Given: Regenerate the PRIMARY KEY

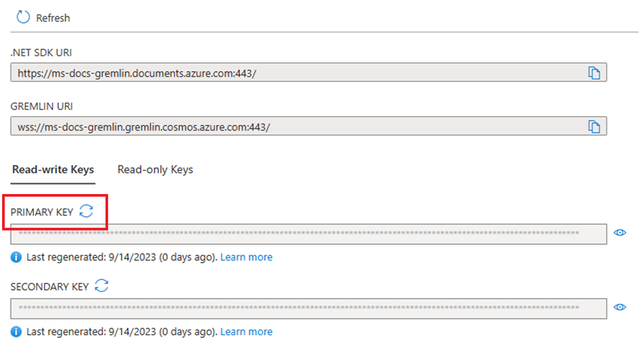Looking at the screenshot, I should click(86, 211).
